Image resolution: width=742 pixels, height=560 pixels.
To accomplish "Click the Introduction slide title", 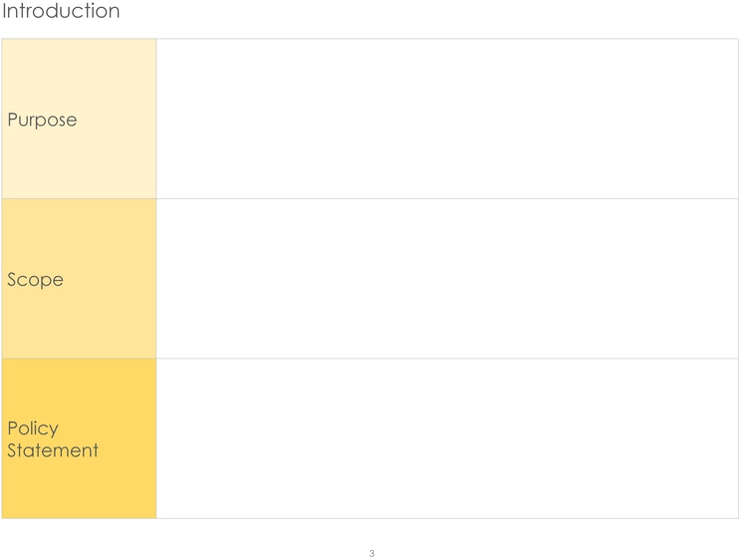I will [x=61, y=10].
